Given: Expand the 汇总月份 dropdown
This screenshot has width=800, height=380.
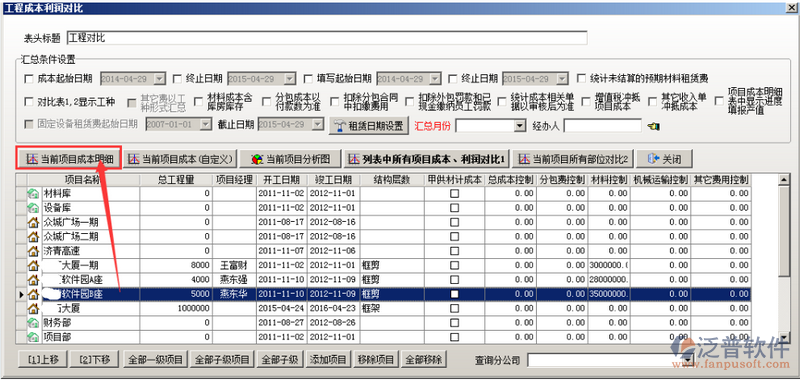Looking at the screenshot, I should [x=520, y=126].
